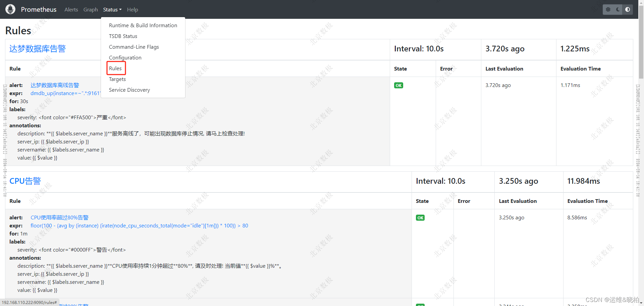Image resolution: width=644 pixels, height=306 pixels.
Task: Click the '3.720s ago' group header value
Action: tap(505, 49)
